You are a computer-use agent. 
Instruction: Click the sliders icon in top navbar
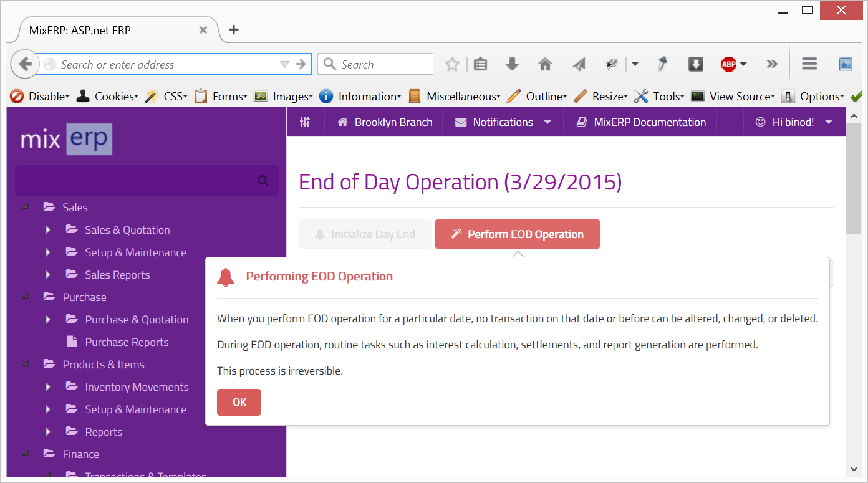pos(305,122)
